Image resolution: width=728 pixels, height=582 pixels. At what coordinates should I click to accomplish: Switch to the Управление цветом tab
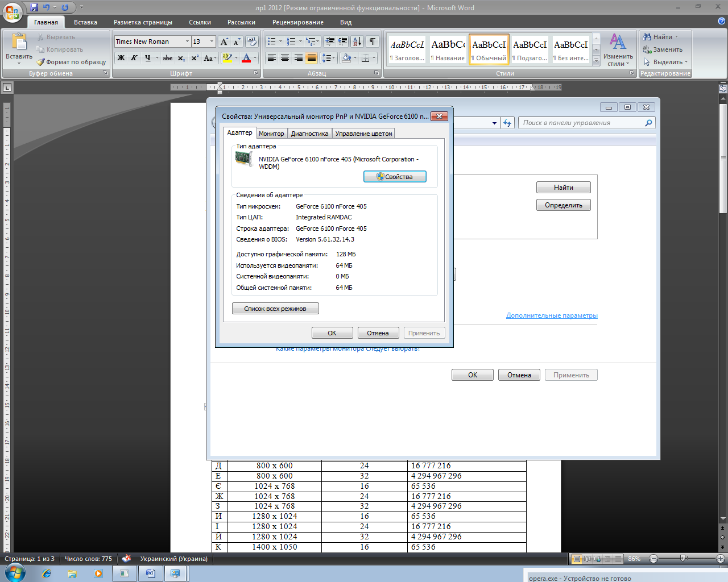tap(363, 134)
